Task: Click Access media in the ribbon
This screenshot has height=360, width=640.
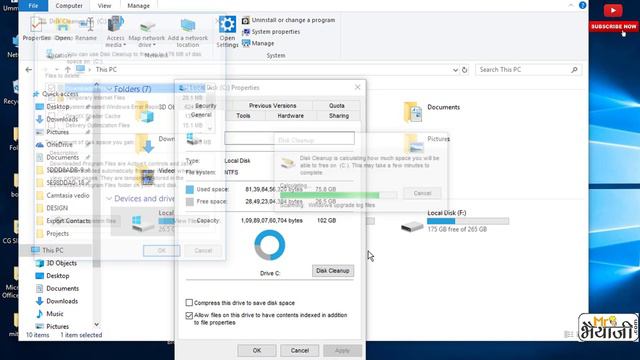Action: 116,32
